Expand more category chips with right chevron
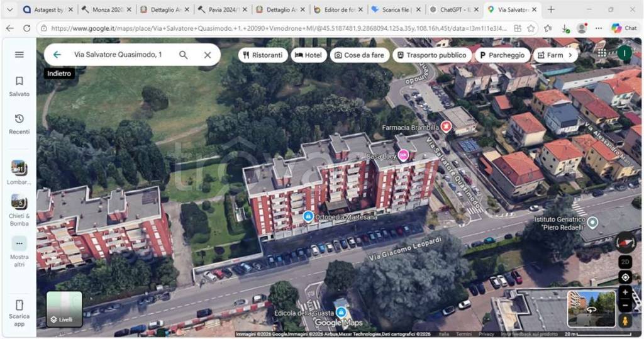The image size is (644, 339). (x=570, y=55)
